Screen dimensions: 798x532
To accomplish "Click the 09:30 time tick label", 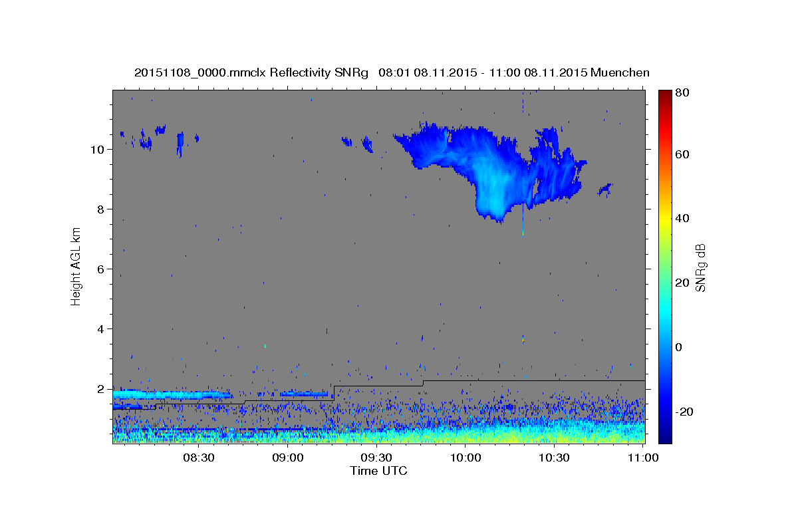I will (x=376, y=458).
